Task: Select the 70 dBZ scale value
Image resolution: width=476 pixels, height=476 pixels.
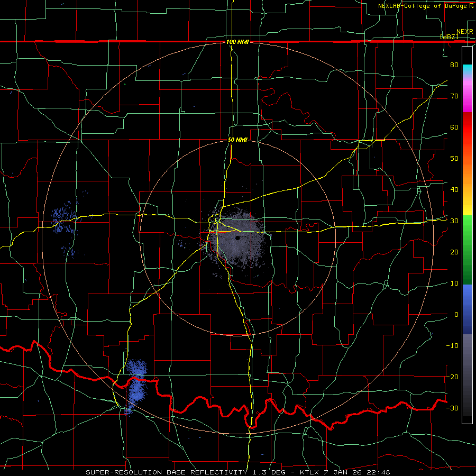Action: [454, 96]
